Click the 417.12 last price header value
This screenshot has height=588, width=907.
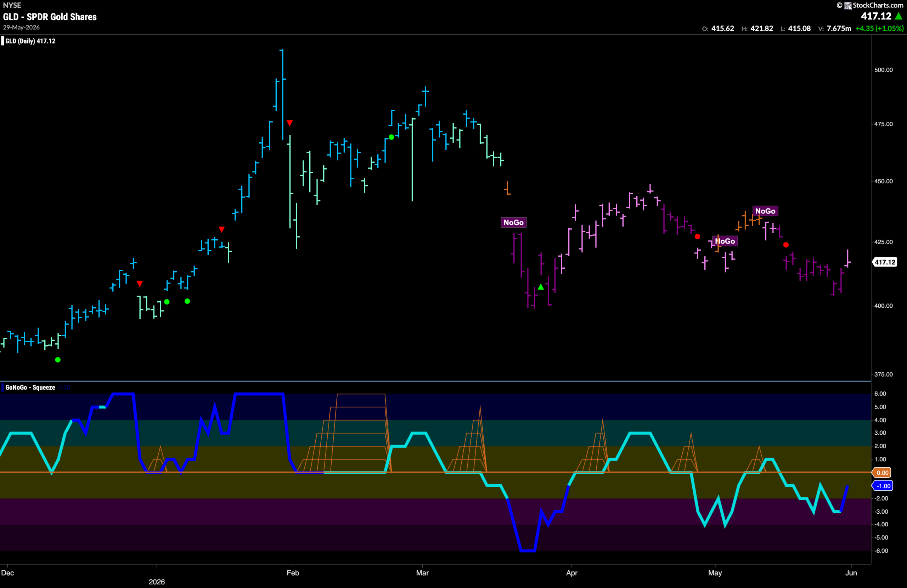pyautogui.click(x=876, y=16)
